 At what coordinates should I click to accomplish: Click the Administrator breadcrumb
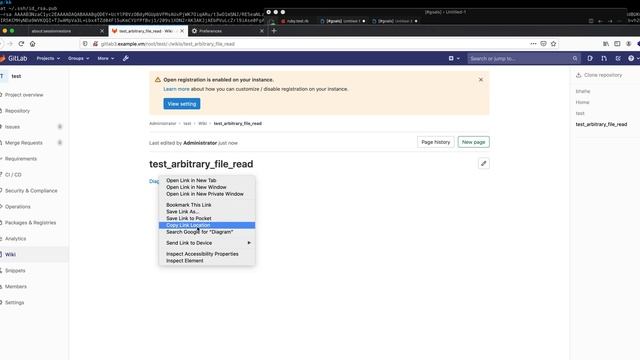[162, 123]
